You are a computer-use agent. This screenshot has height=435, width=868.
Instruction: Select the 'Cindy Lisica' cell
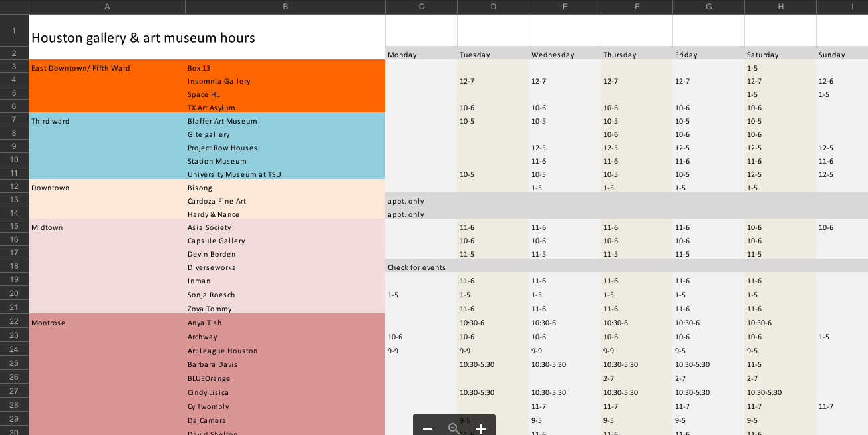pyautogui.click(x=285, y=391)
